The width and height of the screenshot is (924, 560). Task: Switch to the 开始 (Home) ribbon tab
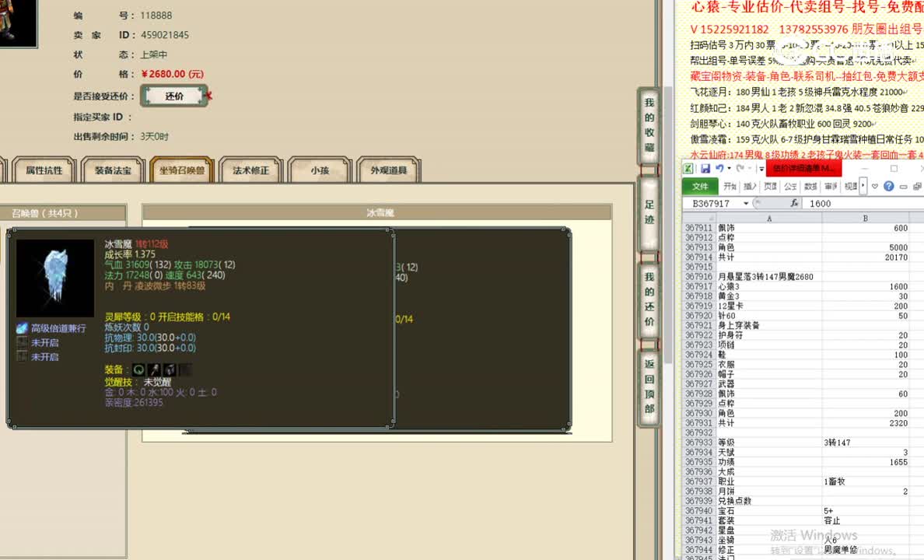coord(730,186)
